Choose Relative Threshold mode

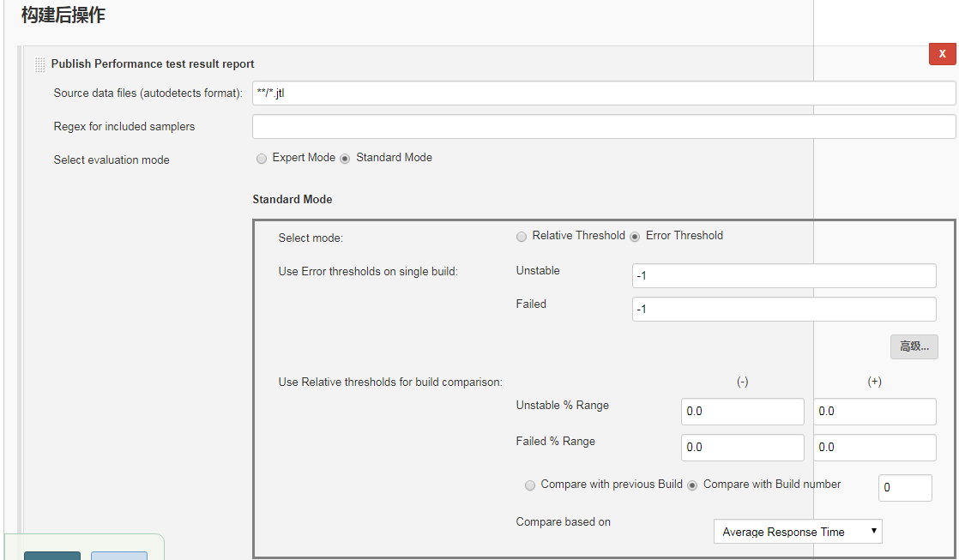pyautogui.click(x=521, y=237)
